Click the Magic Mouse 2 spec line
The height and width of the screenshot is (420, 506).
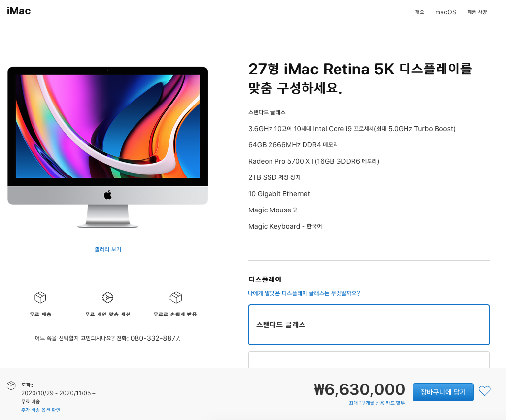pyautogui.click(x=272, y=210)
